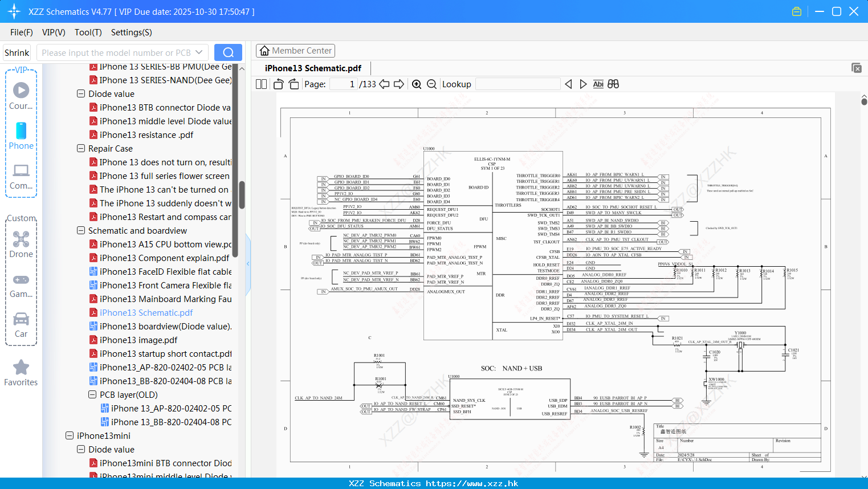Open iPhone13 image.pdf
Viewport: 868px width, 489px height.
133,340
